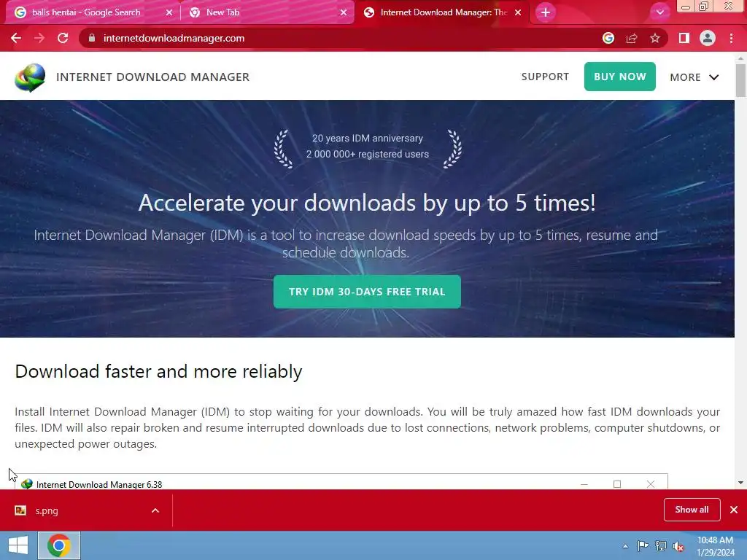Click Show all downloads

(x=692, y=510)
